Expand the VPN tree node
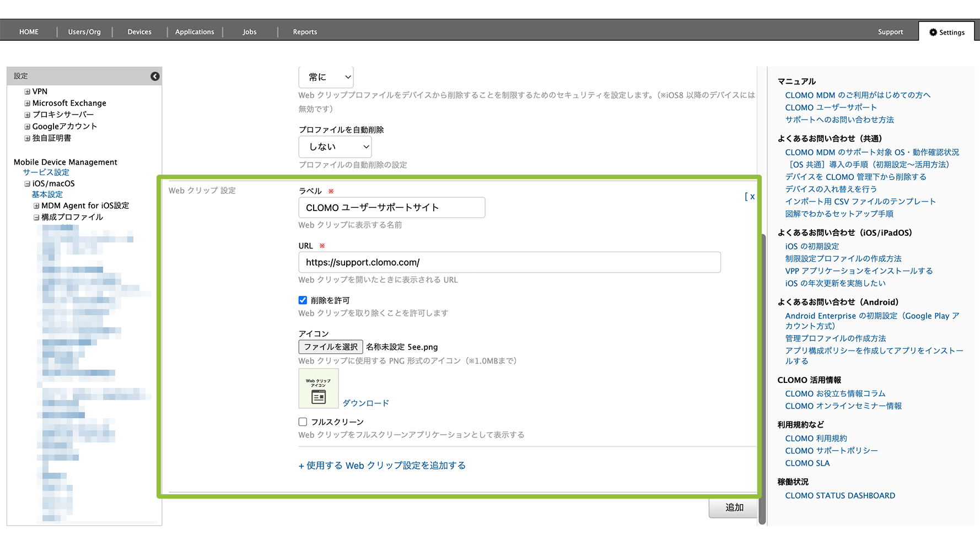The width and height of the screenshot is (980, 551). pyautogui.click(x=27, y=91)
